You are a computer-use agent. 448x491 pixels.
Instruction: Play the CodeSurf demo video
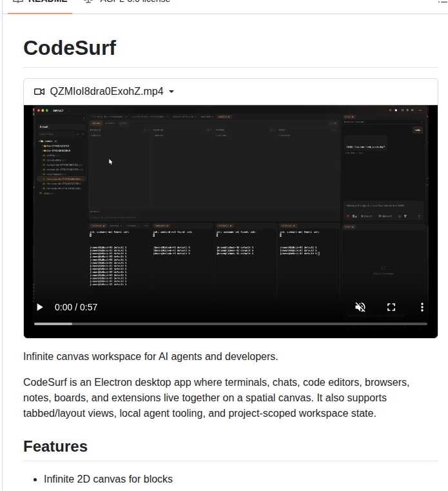point(40,307)
